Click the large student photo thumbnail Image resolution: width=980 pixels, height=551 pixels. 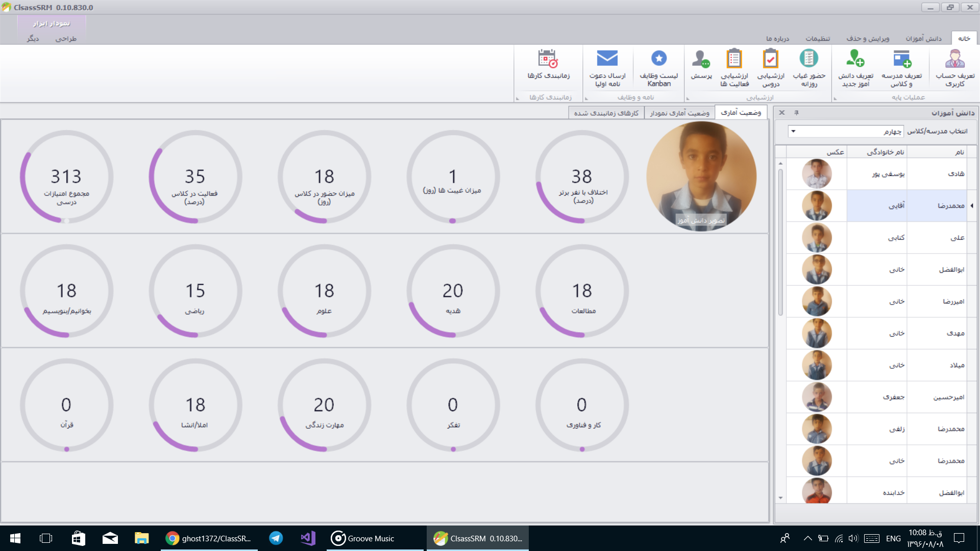pos(701,177)
